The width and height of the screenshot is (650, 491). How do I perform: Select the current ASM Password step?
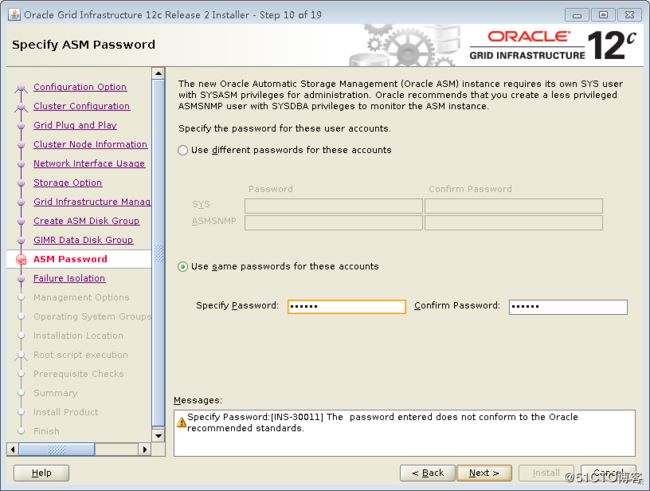click(x=70, y=259)
